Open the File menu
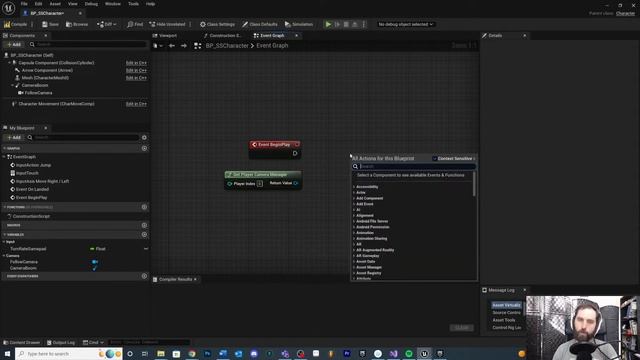Viewport: 640px width, 360px height. click(x=24, y=4)
